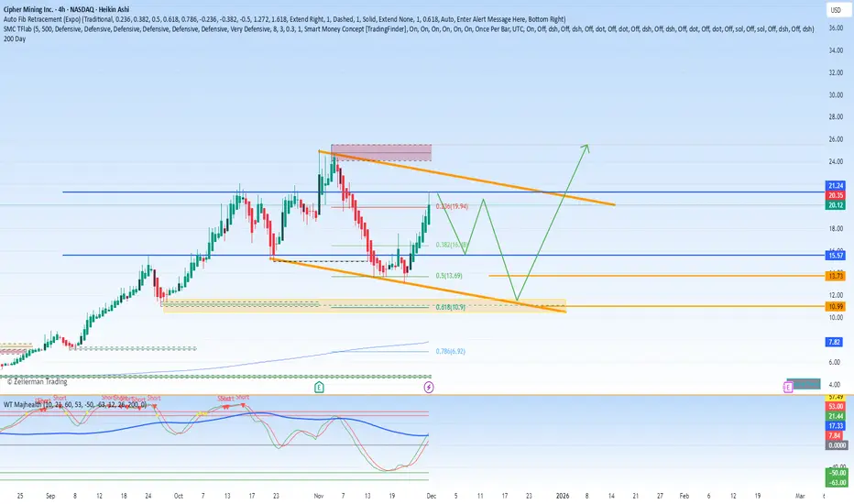Screen dimensions: 854x504
Task: Click the 20.35 red price label
Action: coord(836,195)
